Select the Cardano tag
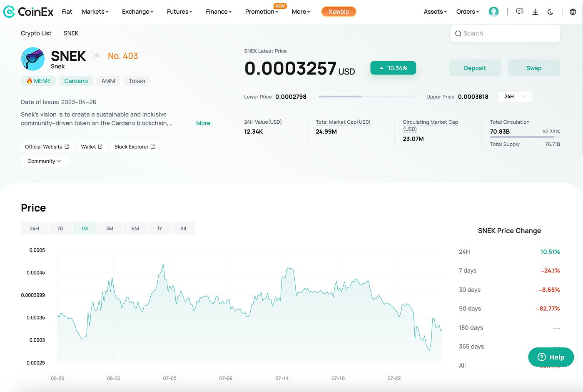The height and width of the screenshot is (392, 583). tap(76, 81)
